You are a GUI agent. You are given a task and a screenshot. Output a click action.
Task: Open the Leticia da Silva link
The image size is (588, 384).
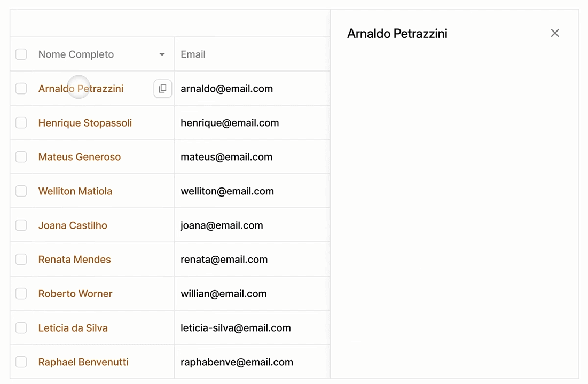point(73,328)
